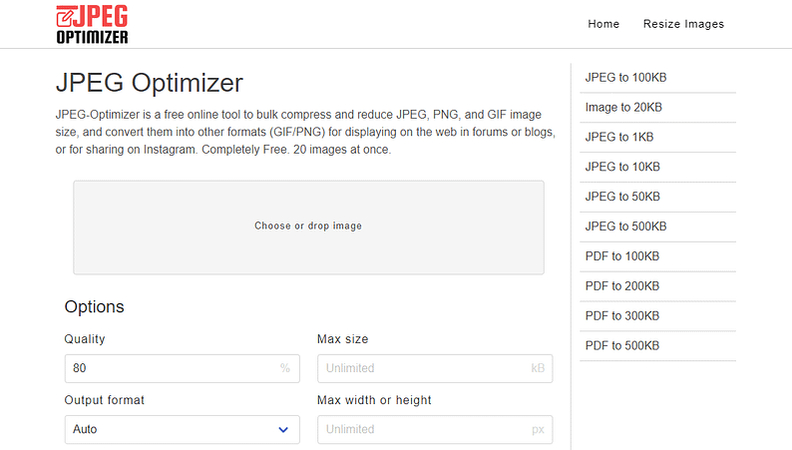Open the JPEG to 100KB link
The width and height of the screenshot is (792, 450).
(626, 77)
